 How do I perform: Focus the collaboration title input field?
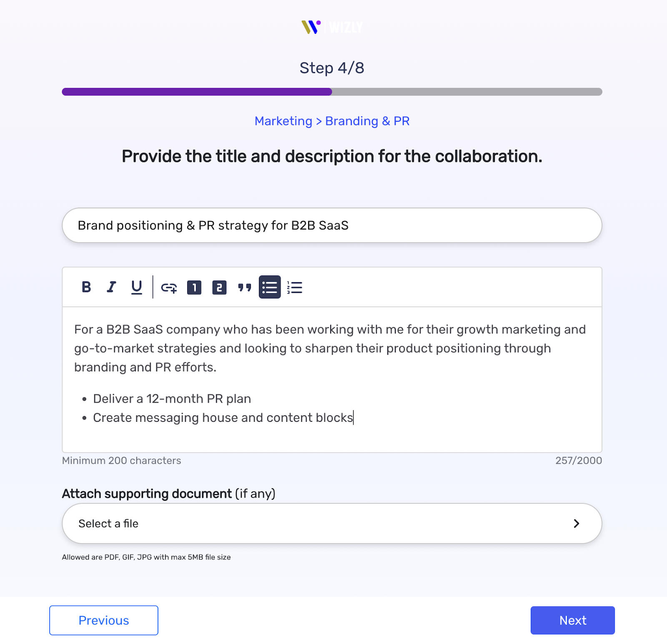[332, 226]
